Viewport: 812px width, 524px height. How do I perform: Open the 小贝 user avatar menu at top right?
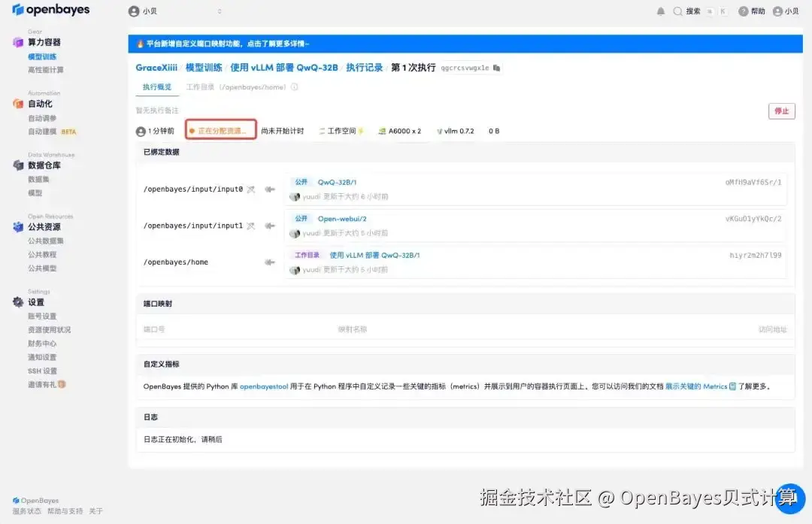tap(786, 11)
